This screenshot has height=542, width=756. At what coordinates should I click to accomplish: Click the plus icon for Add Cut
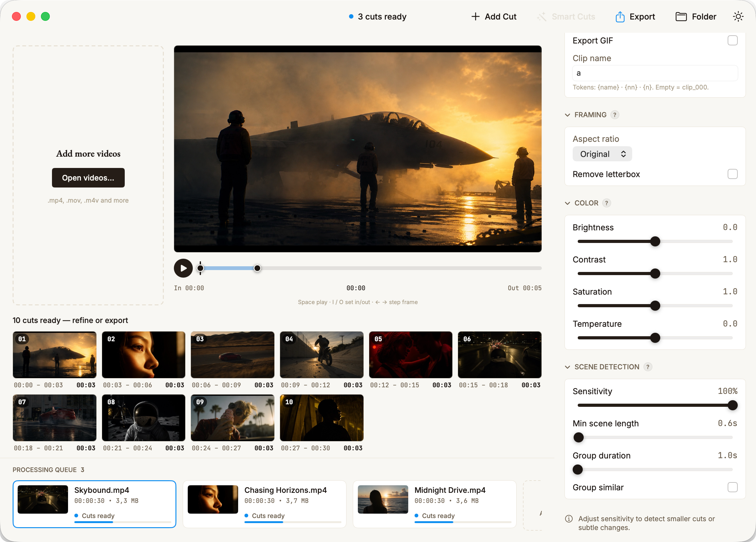point(475,16)
